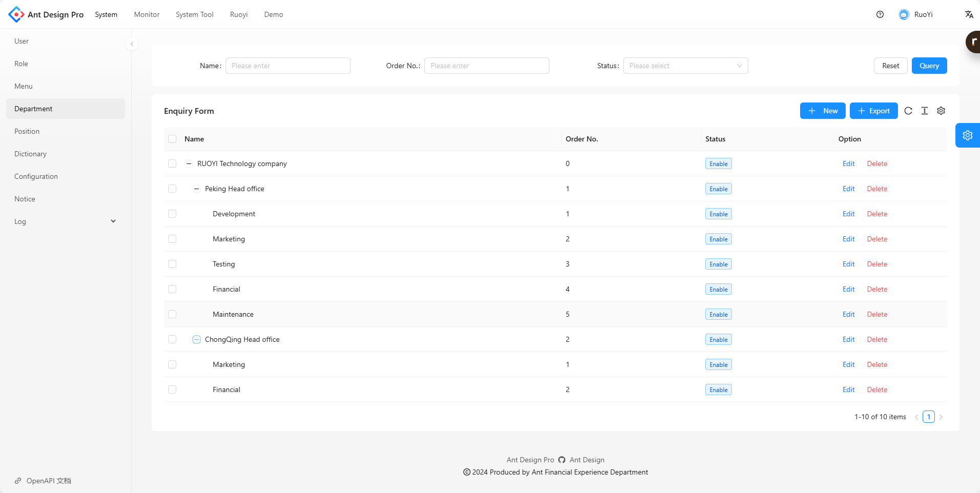The width and height of the screenshot is (980, 493).
Task: Toggle the select-all checkbox in header
Action: (x=172, y=139)
